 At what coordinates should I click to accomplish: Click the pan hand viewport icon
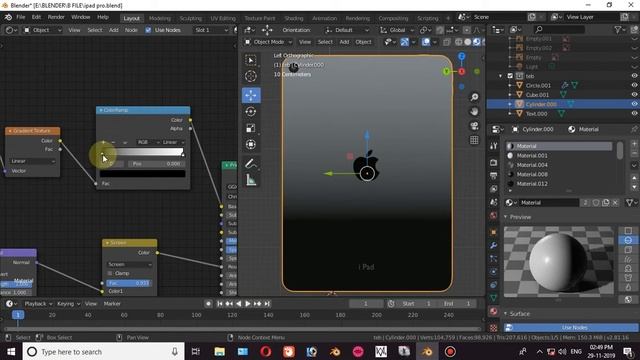tap(474, 111)
